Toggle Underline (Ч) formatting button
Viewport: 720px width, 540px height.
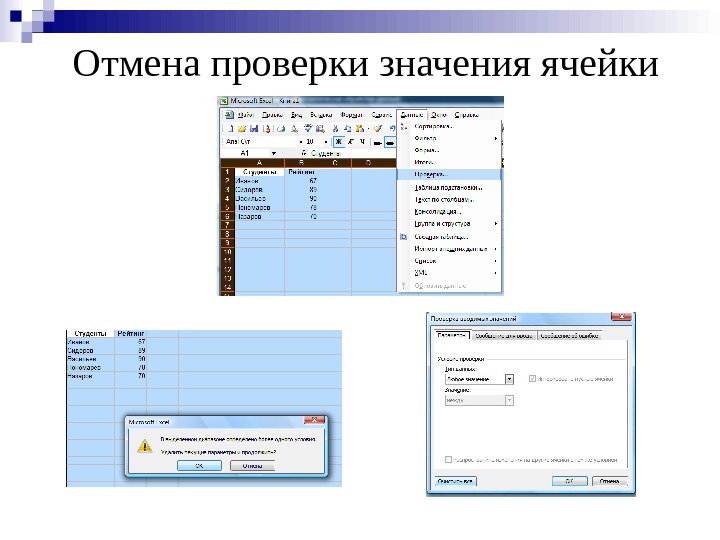click(x=362, y=141)
